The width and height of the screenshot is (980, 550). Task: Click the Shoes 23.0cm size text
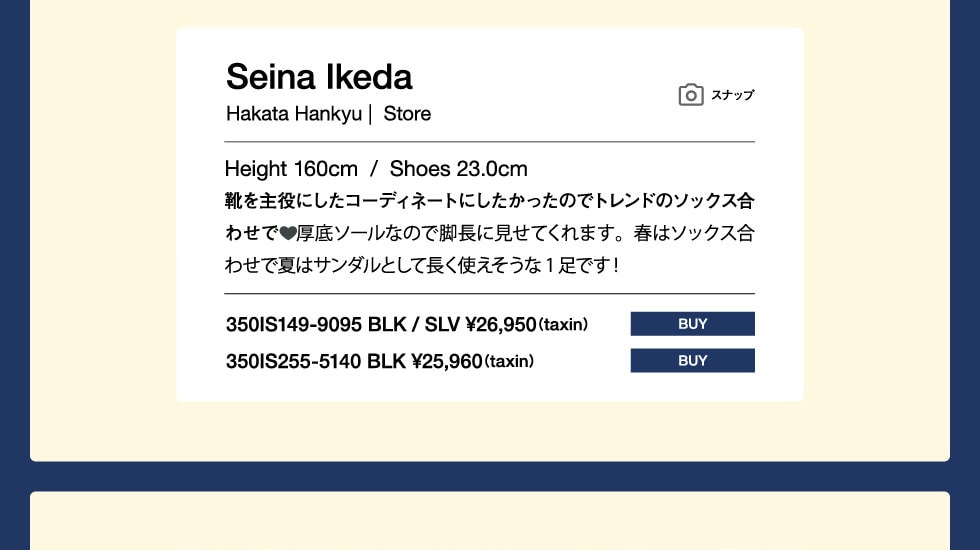(x=458, y=168)
